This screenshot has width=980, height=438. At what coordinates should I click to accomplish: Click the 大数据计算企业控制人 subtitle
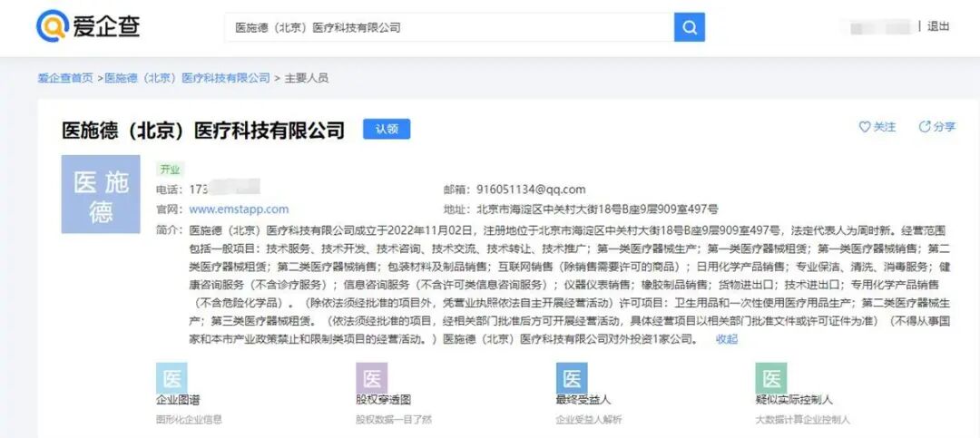(x=802, y=420)
